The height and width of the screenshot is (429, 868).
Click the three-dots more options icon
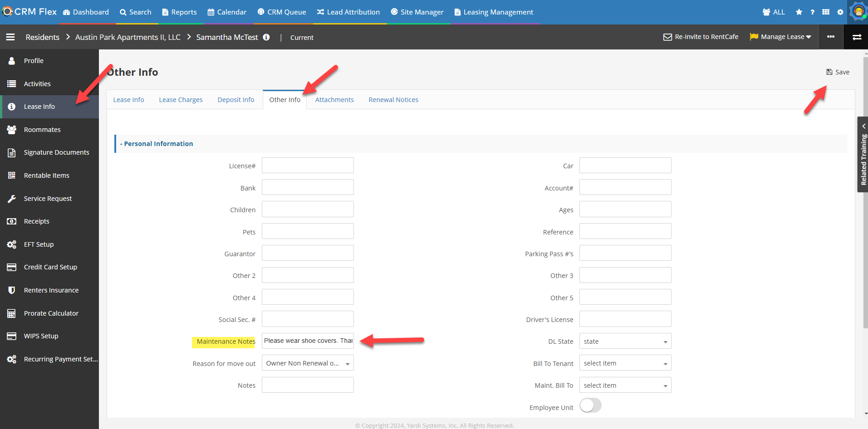(x=831, y=37)
